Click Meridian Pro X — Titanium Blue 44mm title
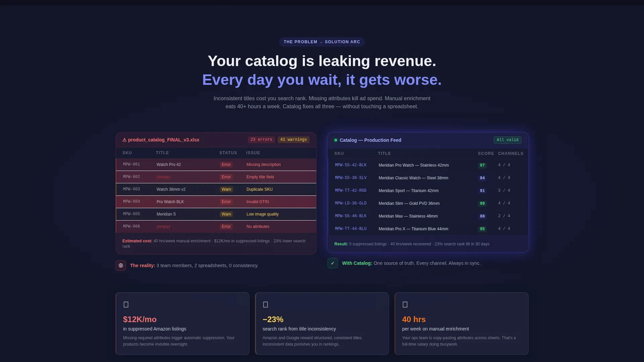 (413, 229)
